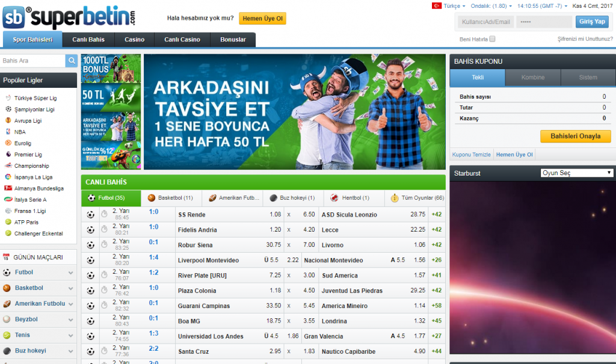Viewport: 616px width, 364px height.
Task: Click the ATP Paris tennis ball icon
Action: tap(8, 222)
